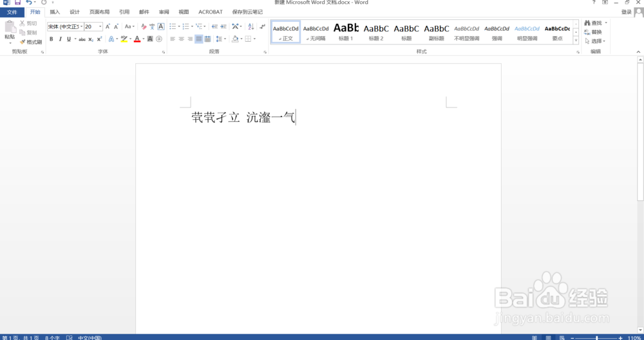644x340 pixels.
Task: Decrease paragraph indent
Action: [x=214, y=26]
